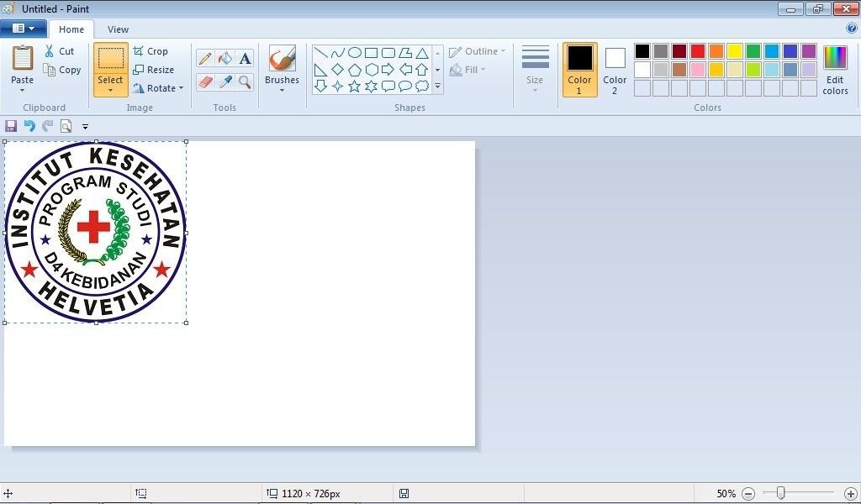Choose the Six-point star shape
Viewport: 861px width, 504px height.
(x=371, y=87)
